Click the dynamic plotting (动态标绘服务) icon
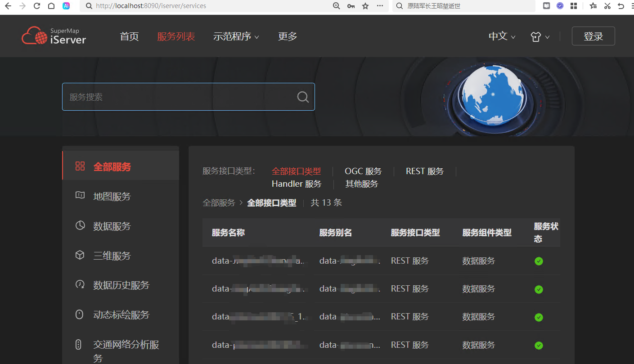Viewport: 634px width, 364px height. [x=80, y=315]
